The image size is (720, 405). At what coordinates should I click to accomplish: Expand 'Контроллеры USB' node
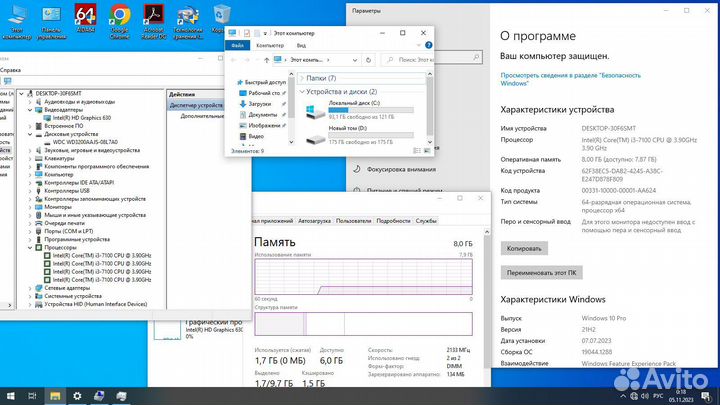30,191
